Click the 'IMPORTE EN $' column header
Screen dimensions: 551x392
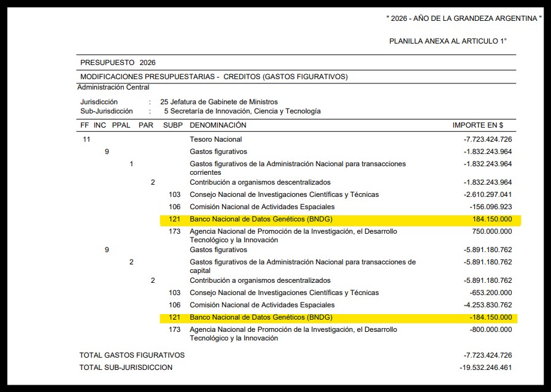click(477, 125)
